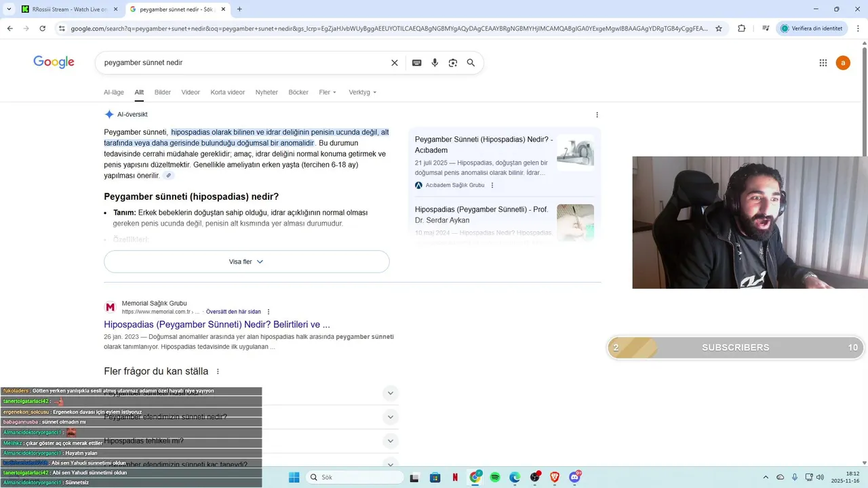Expand Chrome tab search dropdown

point(9,9)
